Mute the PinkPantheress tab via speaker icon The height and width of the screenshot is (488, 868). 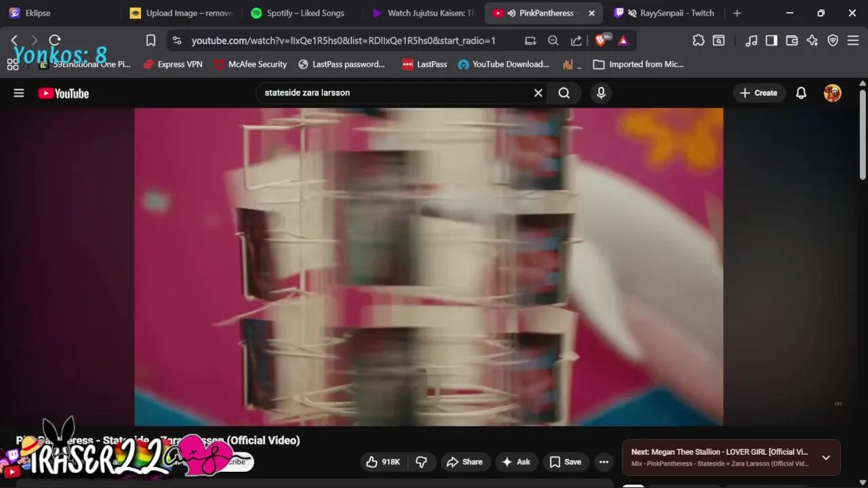tap(512, 13)
